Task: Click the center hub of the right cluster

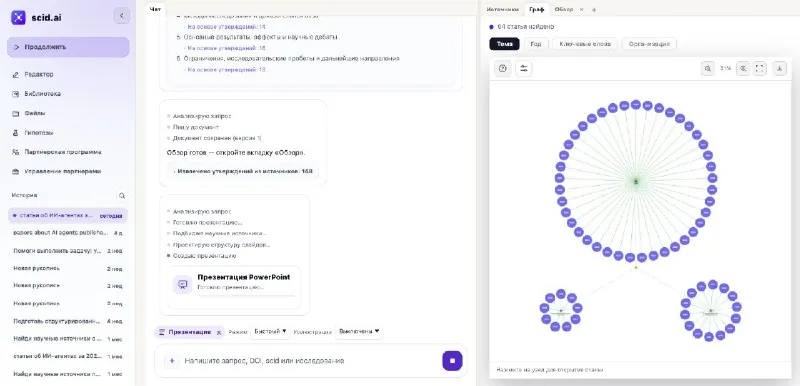Action: pyautogui.click(x=710, y=310)
